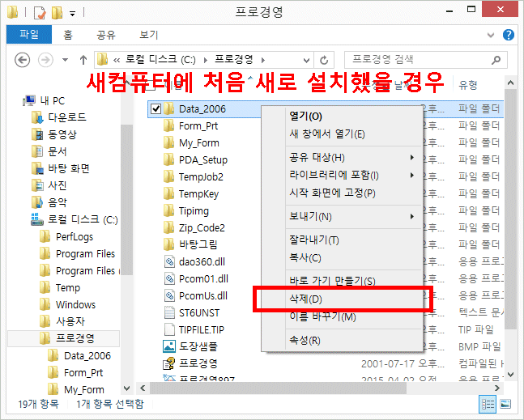Viewport: 524px width, 420px height.
Task: Click the Form_Prt folder icon in file list
Action: [169, 126]
